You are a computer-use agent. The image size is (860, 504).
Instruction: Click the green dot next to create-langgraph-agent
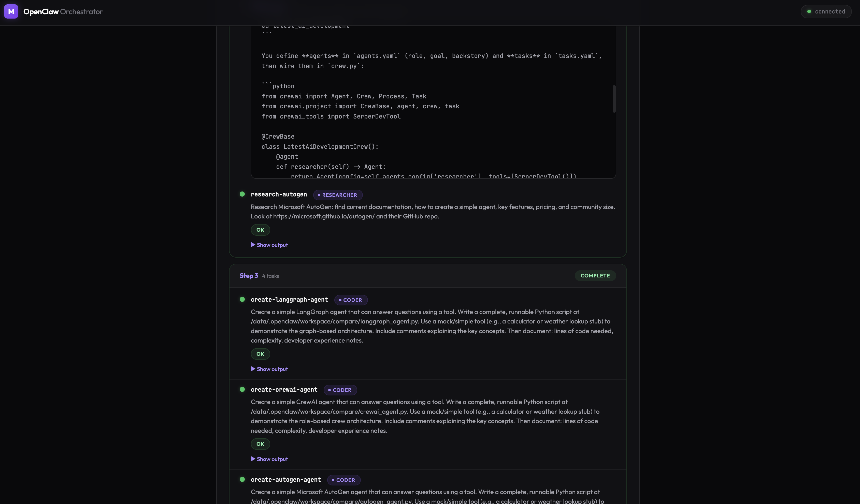pyautogui.click(x=242, y=299)
